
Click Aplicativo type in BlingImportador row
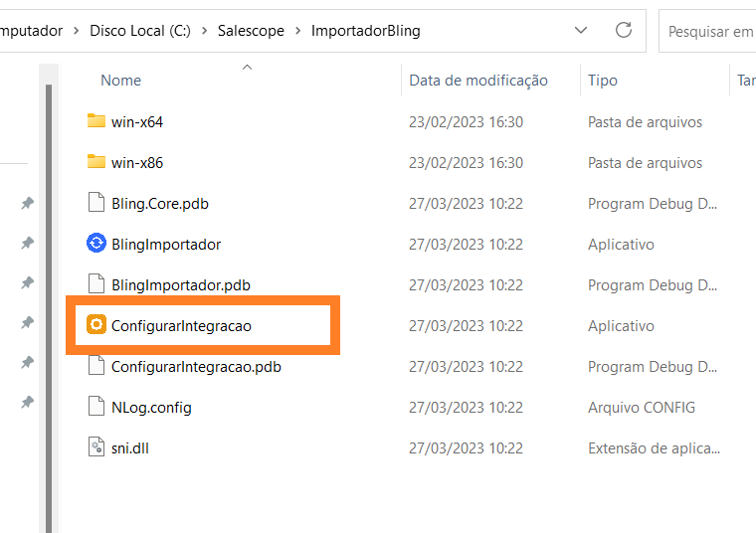pos(621,245)
